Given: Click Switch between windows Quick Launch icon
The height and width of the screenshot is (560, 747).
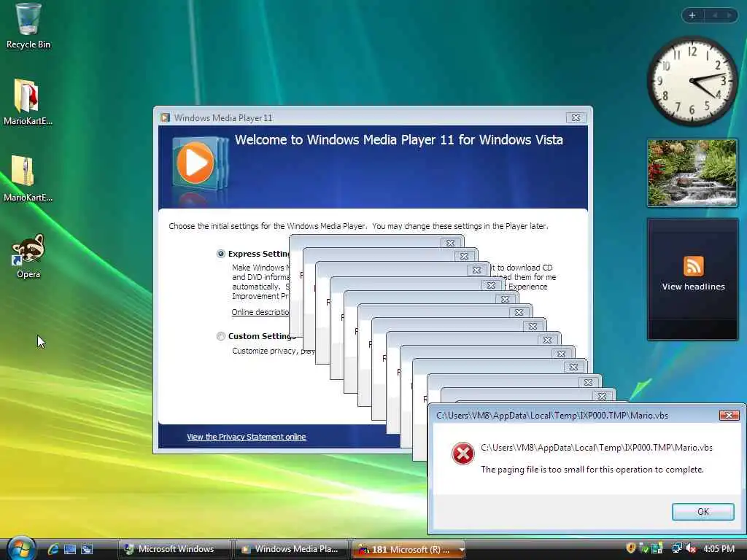Looking at the screenshot, I should coord(87,549).
